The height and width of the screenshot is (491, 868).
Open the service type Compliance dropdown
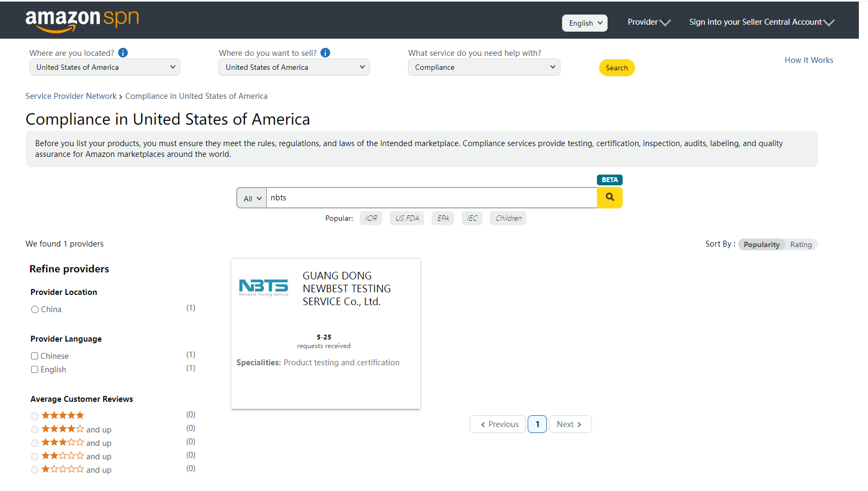(484, 67)
